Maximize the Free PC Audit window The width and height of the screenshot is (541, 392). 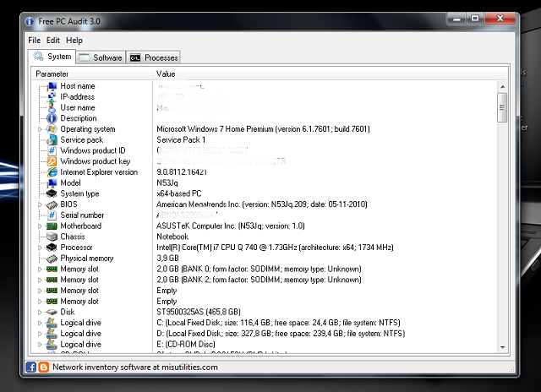tap(475, 19)
